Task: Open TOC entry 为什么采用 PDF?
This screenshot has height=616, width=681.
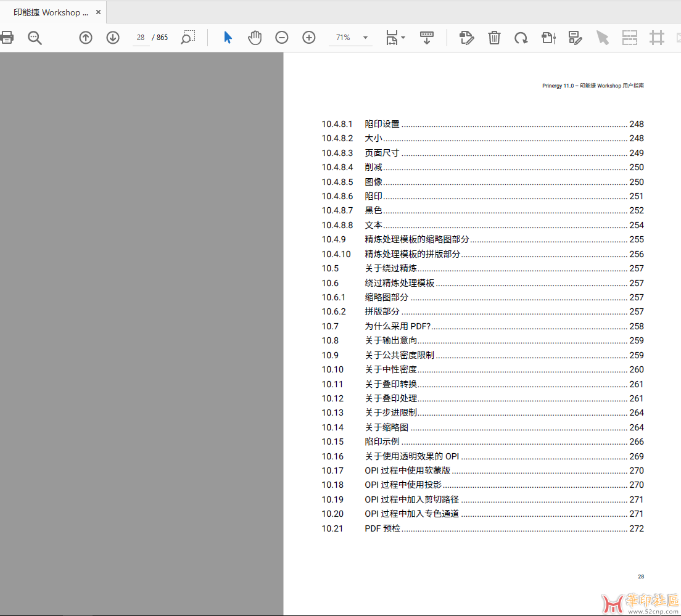Action: (482, 326)
